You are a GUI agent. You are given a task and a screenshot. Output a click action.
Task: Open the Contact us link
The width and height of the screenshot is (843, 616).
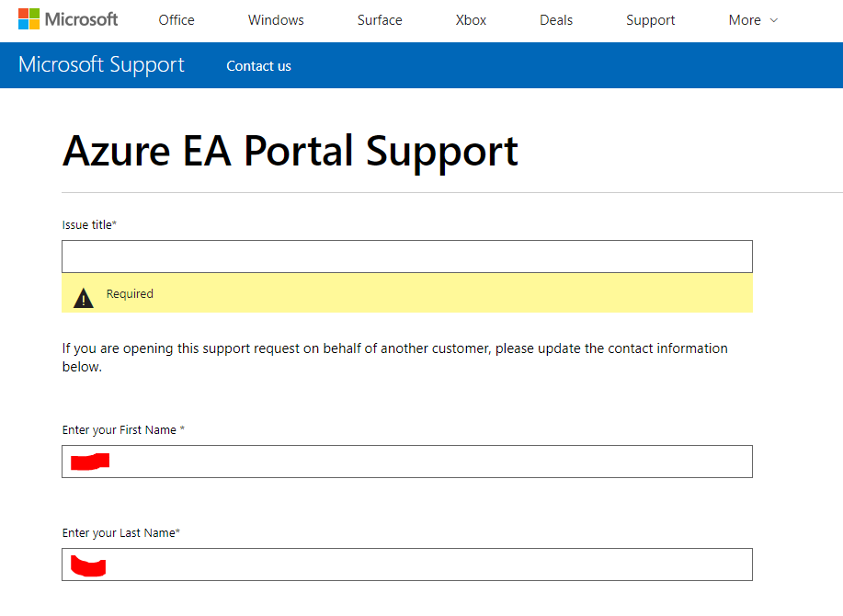[x=258, y=66]
